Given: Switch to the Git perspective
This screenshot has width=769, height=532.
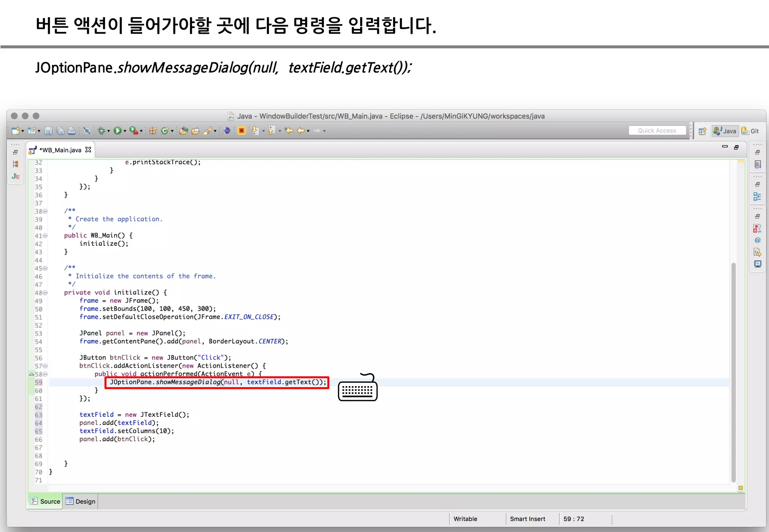Looking at the screenshot, I should point(750,131).
